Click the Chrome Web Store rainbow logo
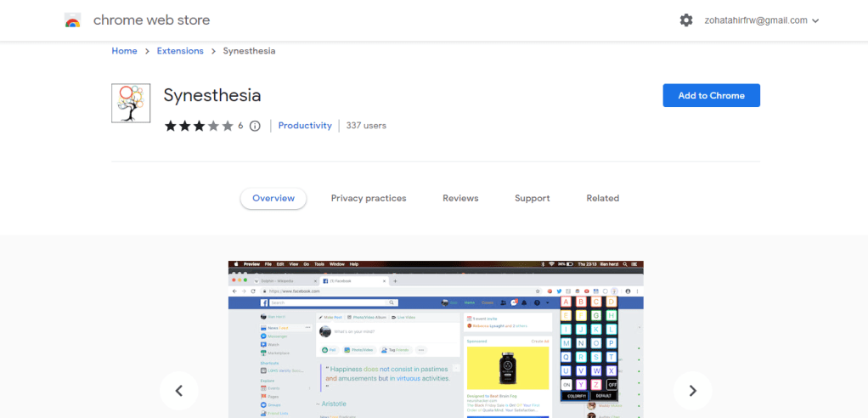Viewport: 868px width, 418px height. (x=73, y=20)
